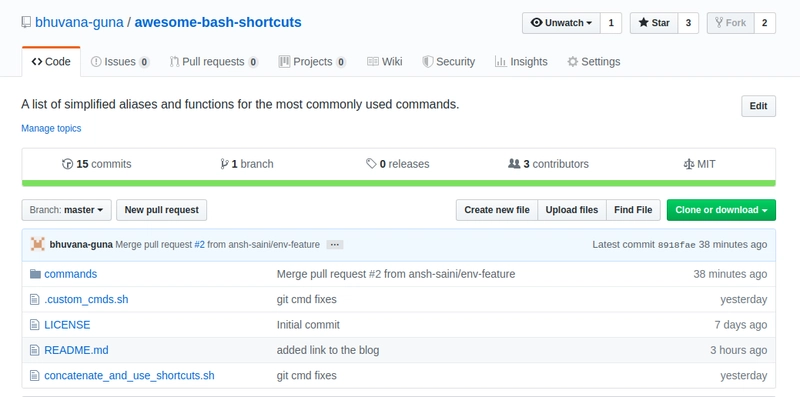This screenshot has height=397, width=800.
Task: Click New pull request button
Action: [x=161, y=210]
